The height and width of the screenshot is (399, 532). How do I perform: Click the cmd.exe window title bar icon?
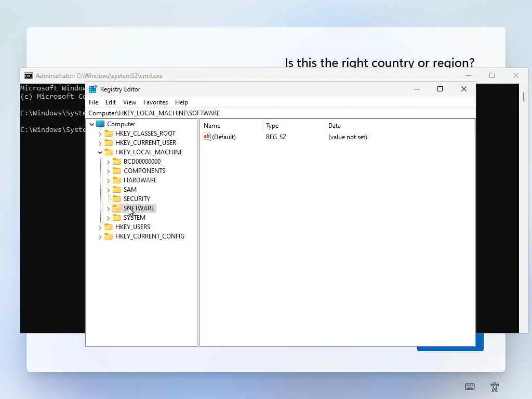(29, 76)
